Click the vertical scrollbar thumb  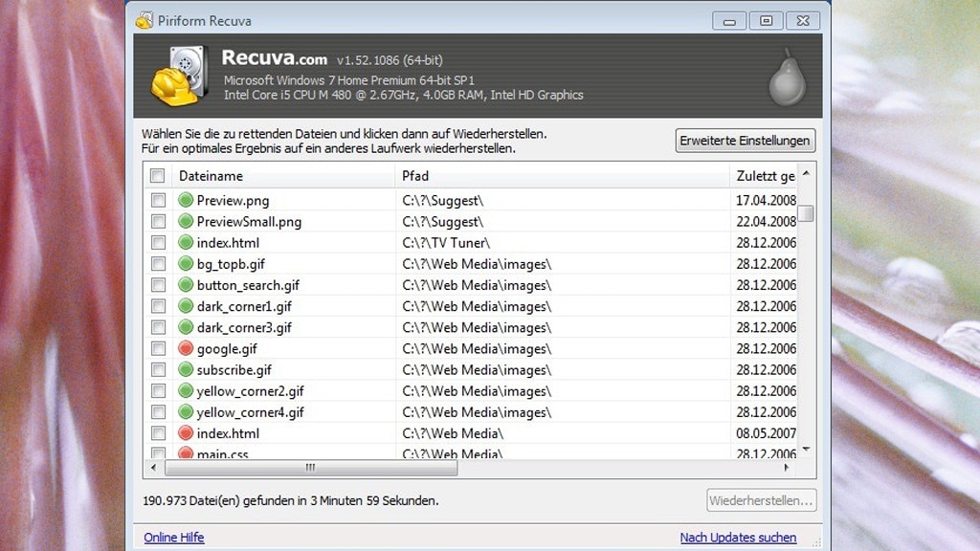806,213
